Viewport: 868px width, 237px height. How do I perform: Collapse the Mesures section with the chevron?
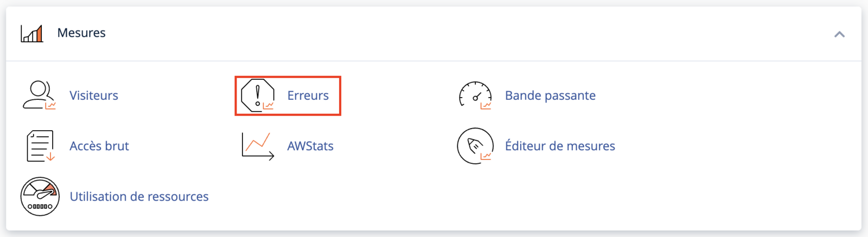coord(839,34)
